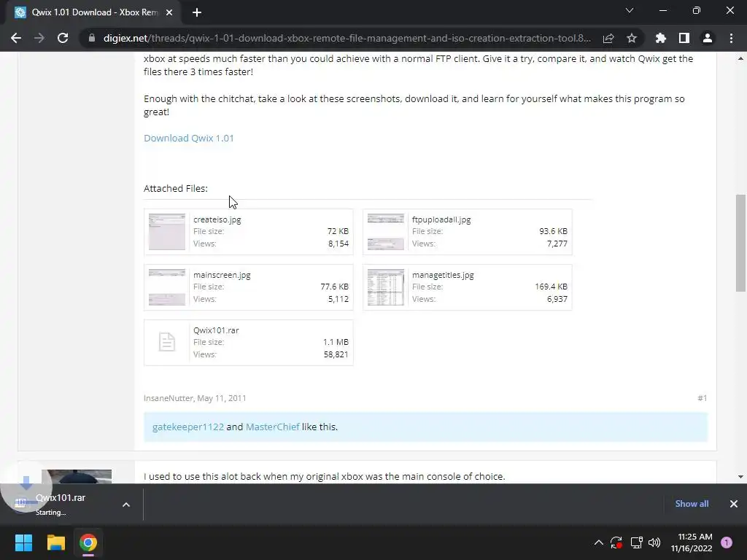Close the Qwix 1.01 Download tab
Viewport: 747px width, 560px height.
coord(169,12)
